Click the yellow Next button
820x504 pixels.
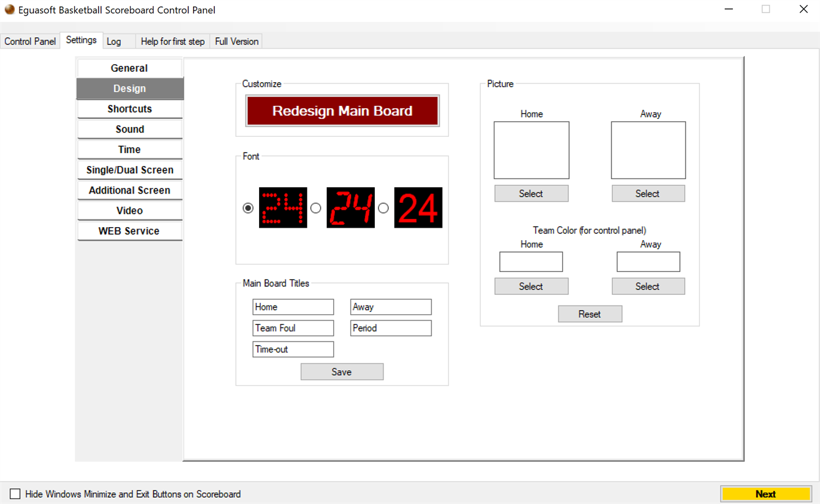tap(766, 494)
